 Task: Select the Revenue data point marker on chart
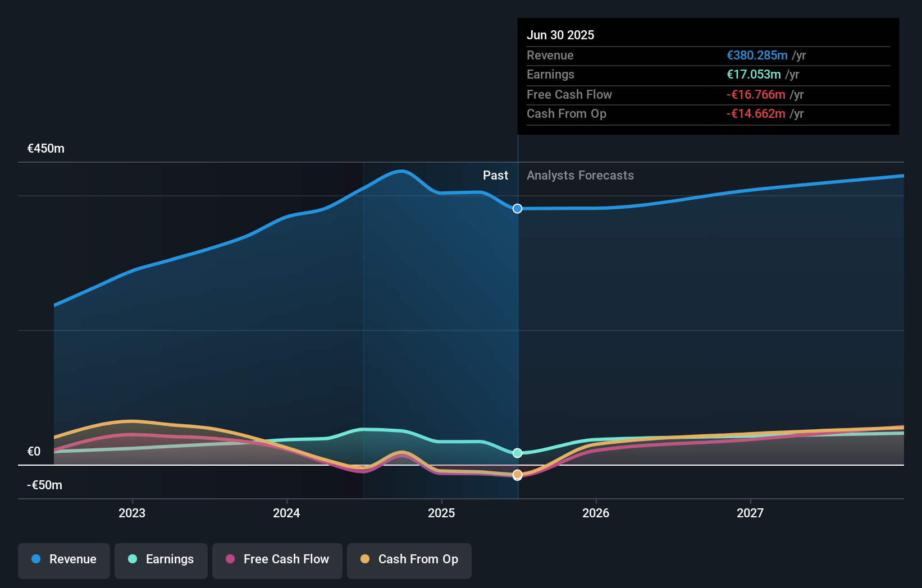[x=517, y=208]
